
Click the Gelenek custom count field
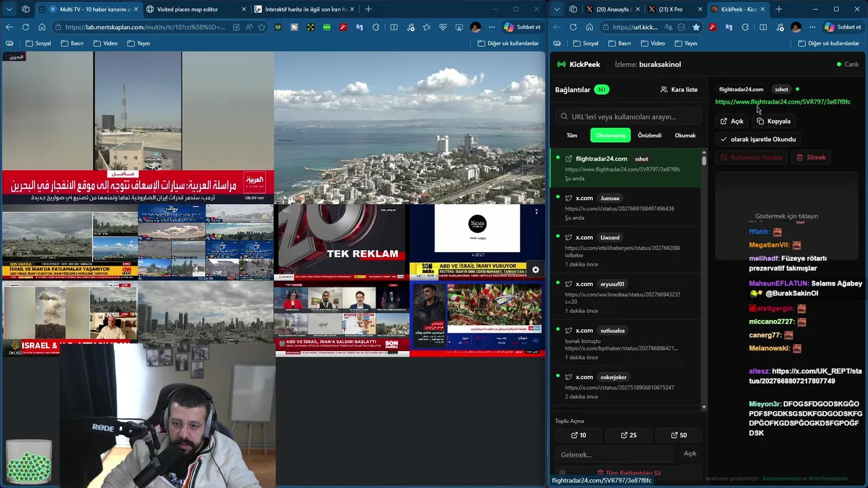[x=614, y=454]
